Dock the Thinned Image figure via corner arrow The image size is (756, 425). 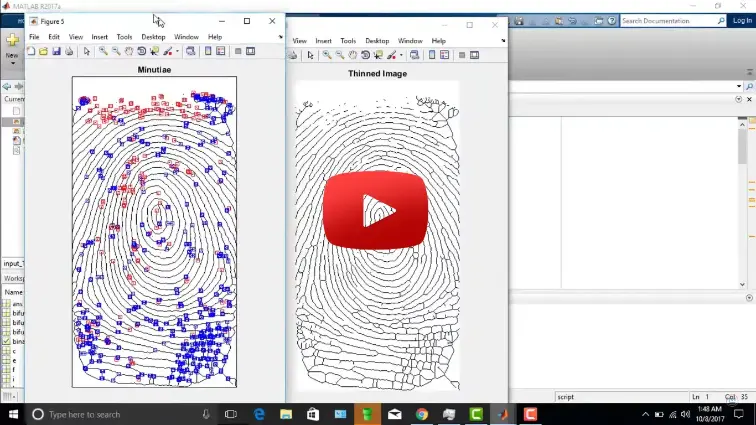[503, 41]
